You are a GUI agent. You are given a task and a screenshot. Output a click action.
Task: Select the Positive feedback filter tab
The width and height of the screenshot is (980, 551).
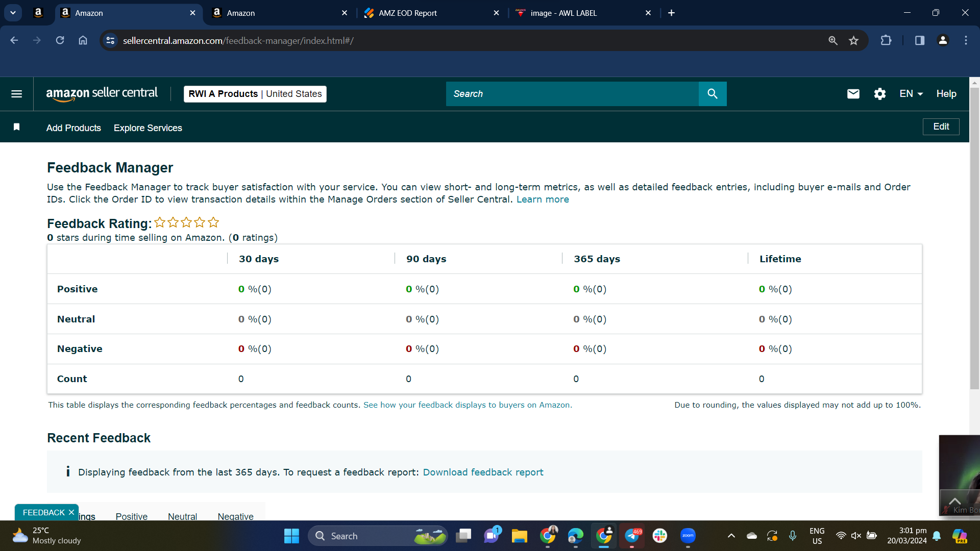(x=131, y=516)
